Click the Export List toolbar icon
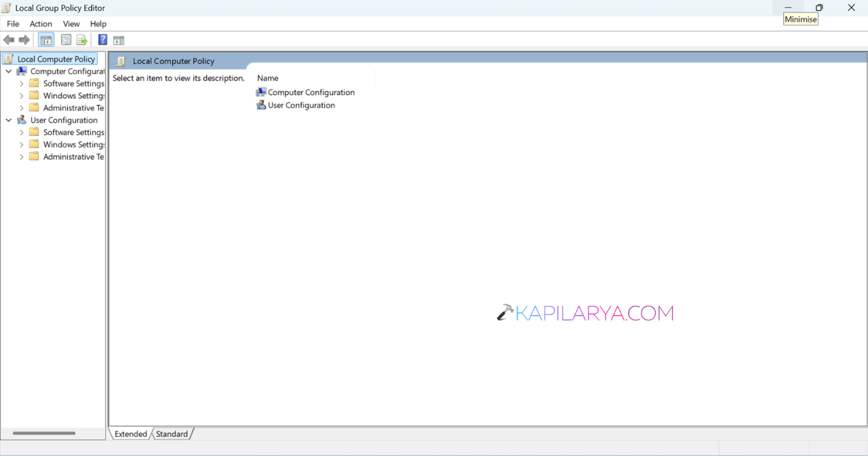Image resolution: width=868 pixels, height=456 pixels. 82,40
